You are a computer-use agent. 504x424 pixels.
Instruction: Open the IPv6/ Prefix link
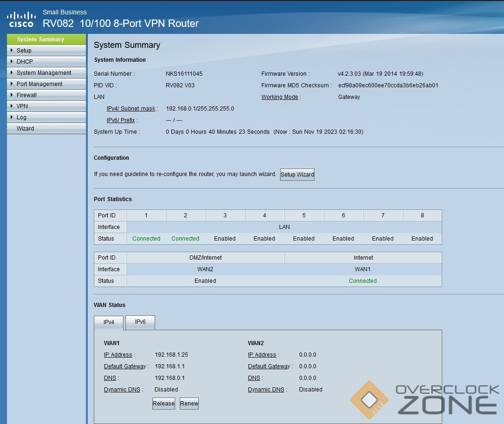point(120,120)
